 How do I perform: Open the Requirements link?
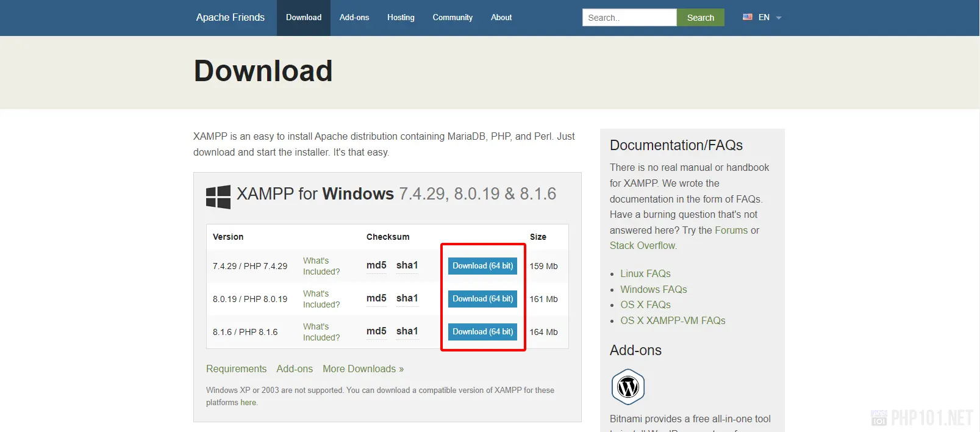tap(236, 369)
